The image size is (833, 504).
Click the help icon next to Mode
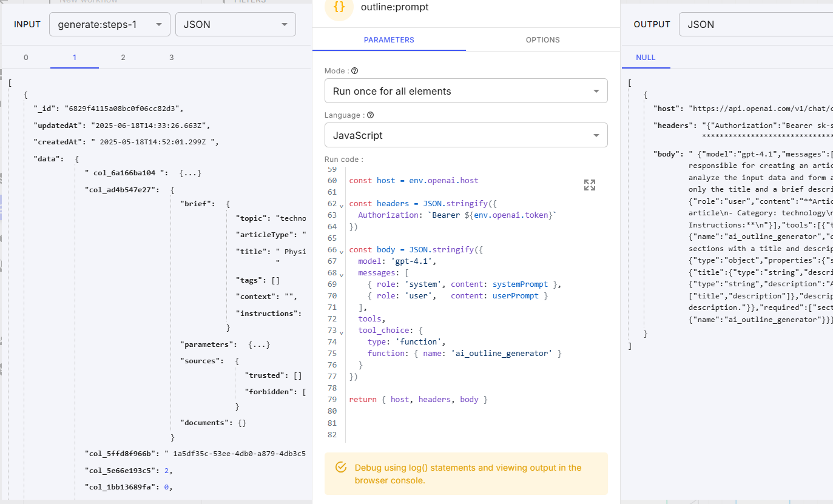355,71
